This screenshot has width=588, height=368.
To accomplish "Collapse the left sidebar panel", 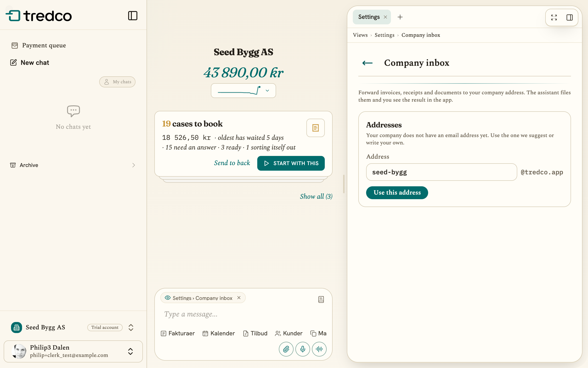I will point(133,16).
